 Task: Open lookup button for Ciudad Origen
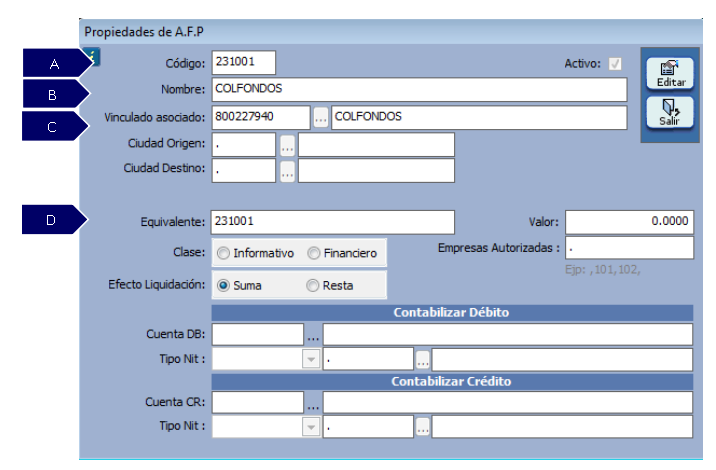point(287,145)
